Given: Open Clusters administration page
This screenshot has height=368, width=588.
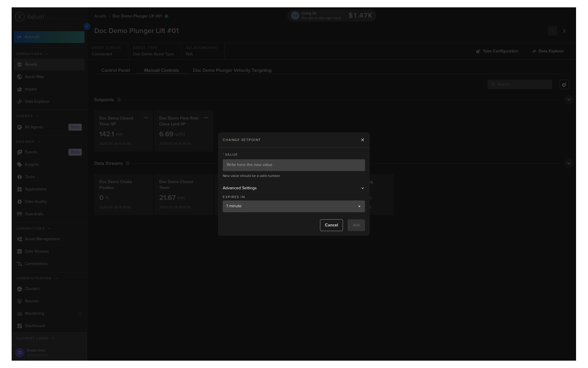Looking at the screenshot, I should [49, 289].
